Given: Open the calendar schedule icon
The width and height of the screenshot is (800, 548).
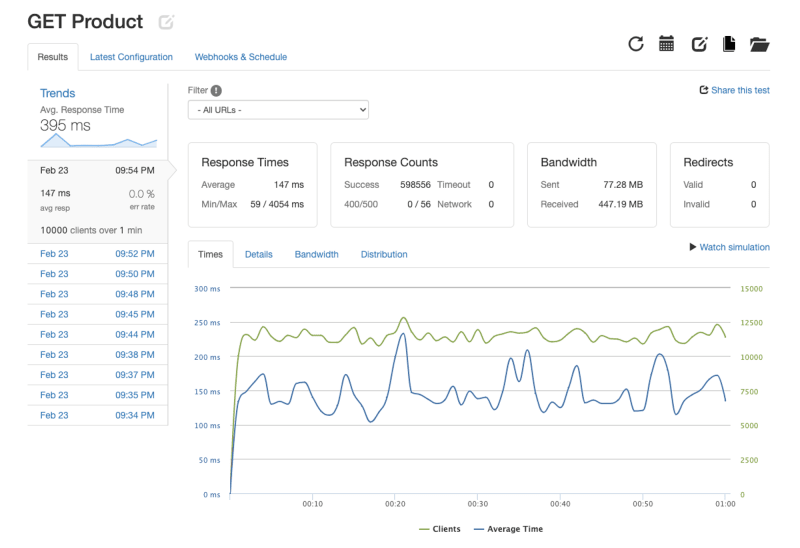Looking at the screenshot, I should [x=666, y=44].
